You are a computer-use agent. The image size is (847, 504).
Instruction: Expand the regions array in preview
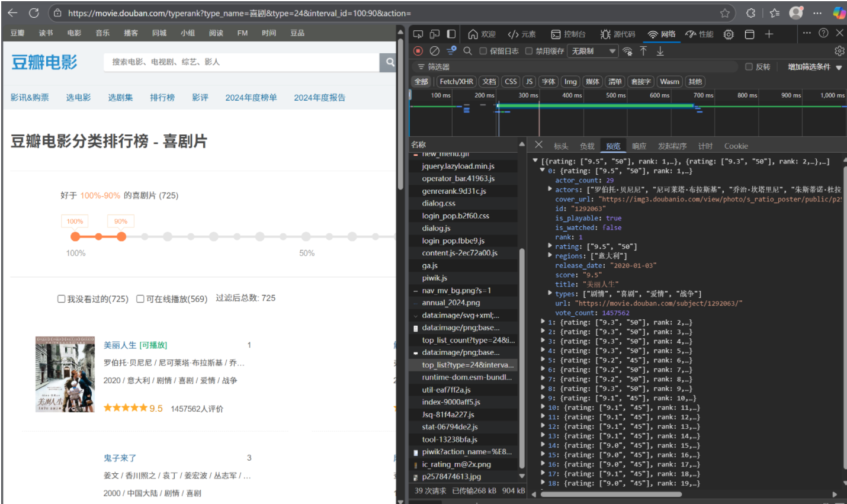tap(550, 256)
